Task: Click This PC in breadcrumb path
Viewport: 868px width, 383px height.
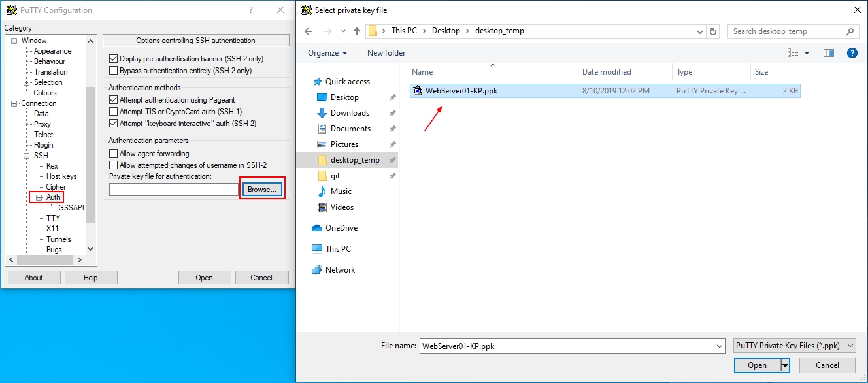Action: pyautogui.click(x=404, y=31)
